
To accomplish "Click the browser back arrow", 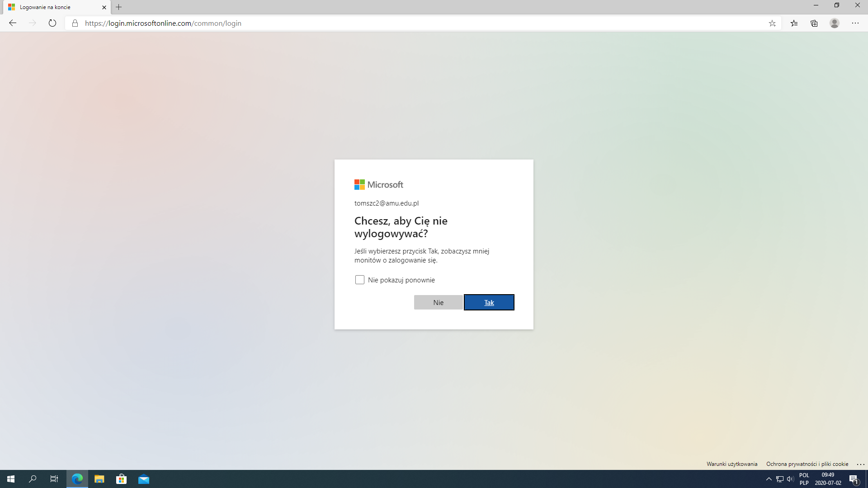I will tap(13, 23).
